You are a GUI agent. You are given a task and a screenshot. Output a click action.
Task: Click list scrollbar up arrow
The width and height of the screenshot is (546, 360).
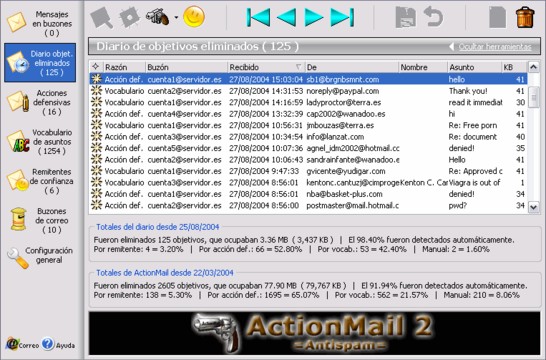tap(533, 67)
